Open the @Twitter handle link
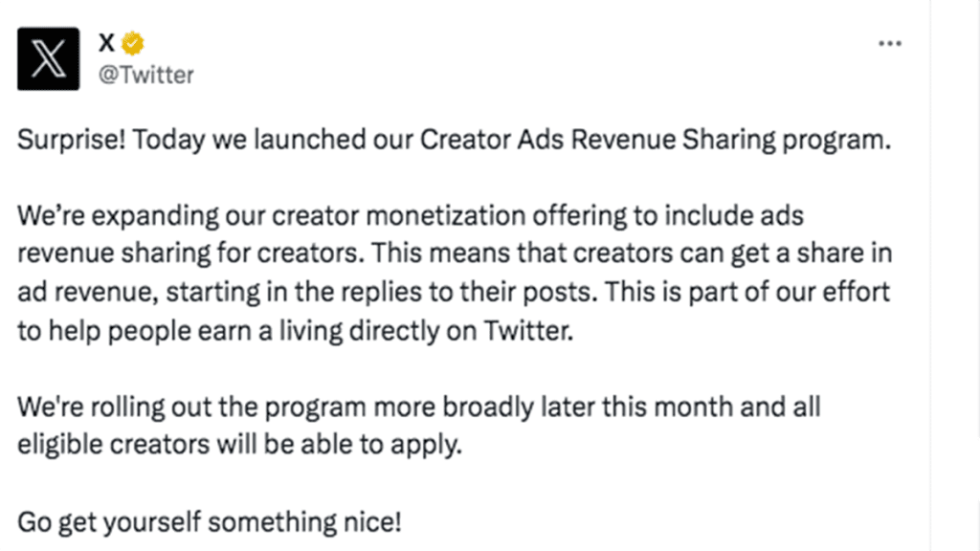 146,75
